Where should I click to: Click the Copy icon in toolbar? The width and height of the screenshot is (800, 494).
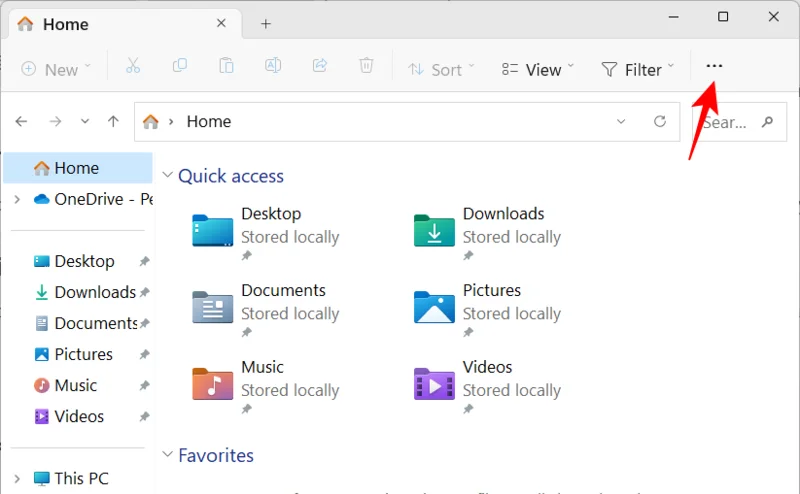coord(180,65)
